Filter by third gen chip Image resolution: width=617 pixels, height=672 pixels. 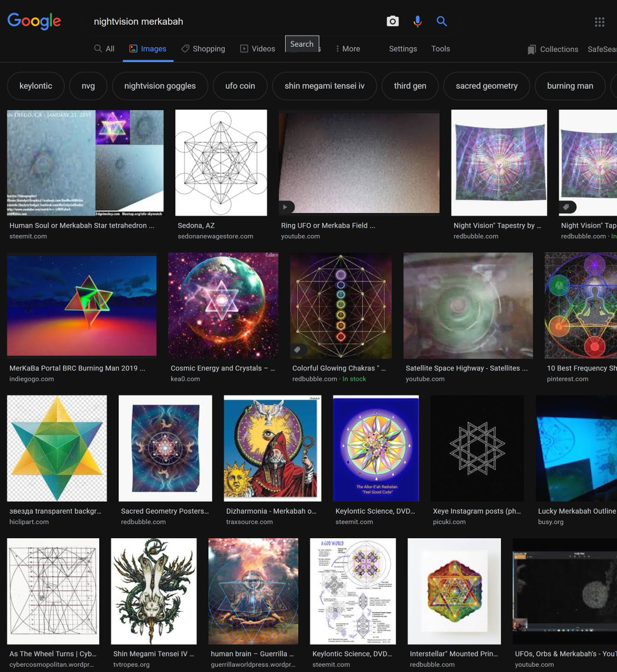pos(410,86)
